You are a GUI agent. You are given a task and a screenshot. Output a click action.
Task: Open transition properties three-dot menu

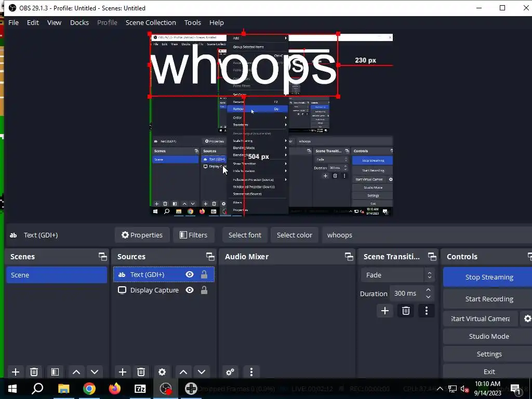[427, 311]
